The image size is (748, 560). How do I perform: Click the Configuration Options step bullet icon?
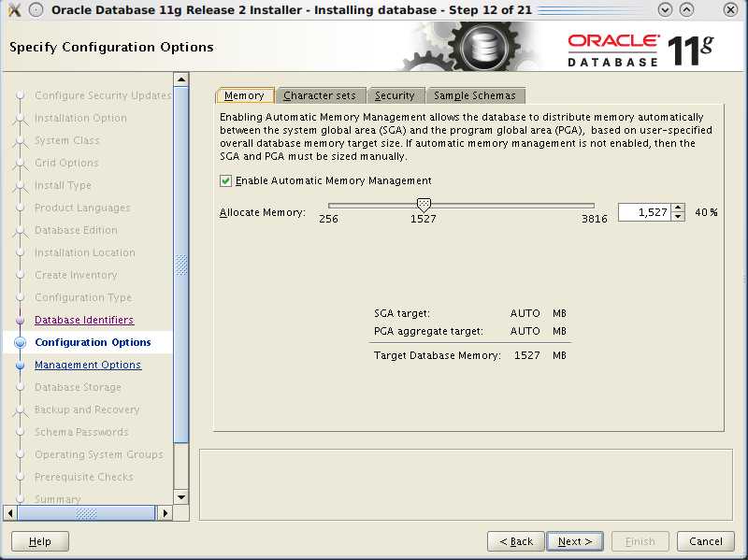point(20,342)
